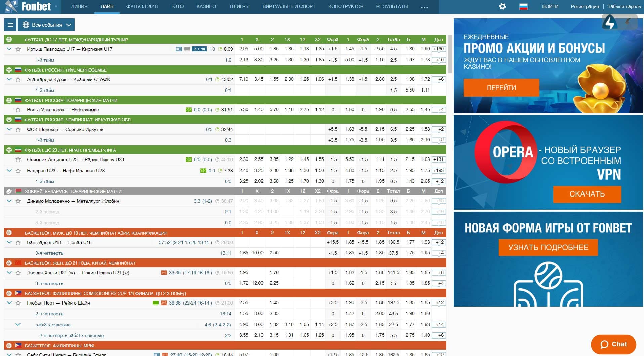The image size is (644, 356).
Task: Collapse Бангладеш U18 match sub-rows
Action: click(x=9, y=242)
